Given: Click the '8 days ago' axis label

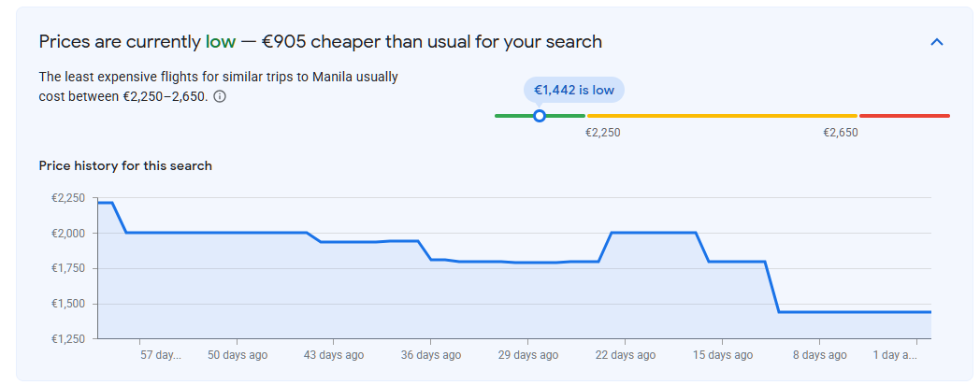Looking at the screenshot, I should coord(820,355).
